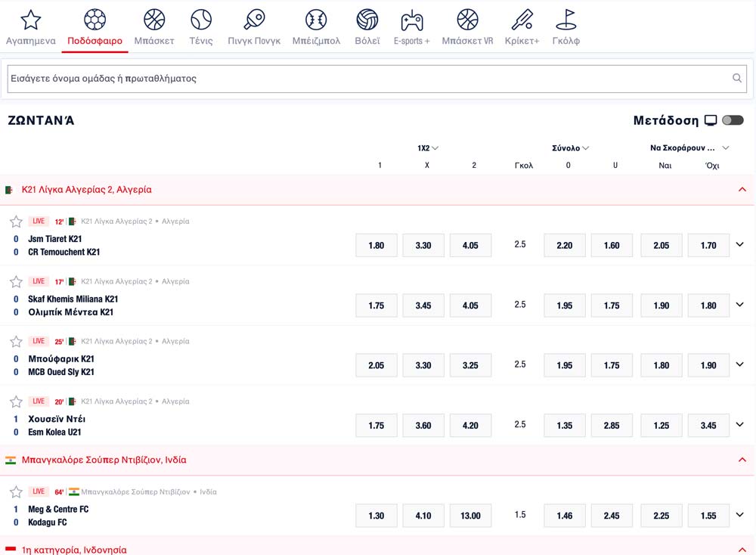Expand more markets for Χουσεϊν Ντέι match
The height and width of the screenshot is (555, 756).
tap(739, 425)
